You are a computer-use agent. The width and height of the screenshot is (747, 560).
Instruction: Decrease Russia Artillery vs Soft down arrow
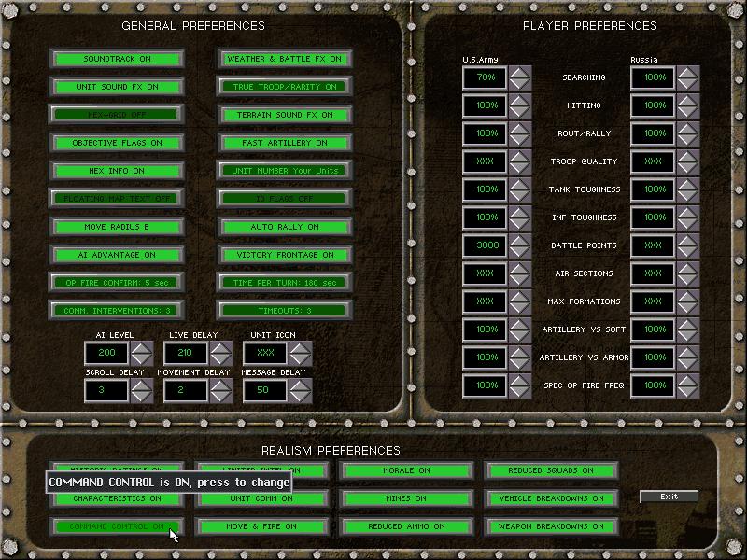(x=688, y=336)
